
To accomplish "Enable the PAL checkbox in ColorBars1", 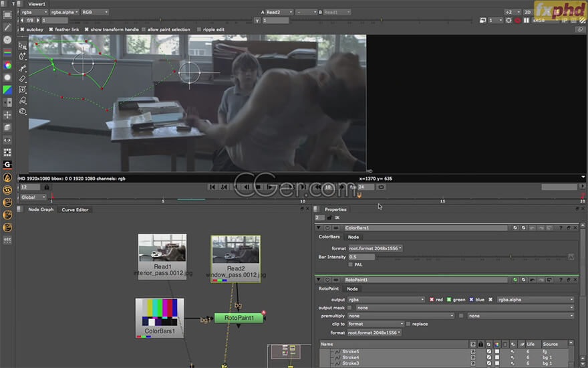I will (351, 265).
